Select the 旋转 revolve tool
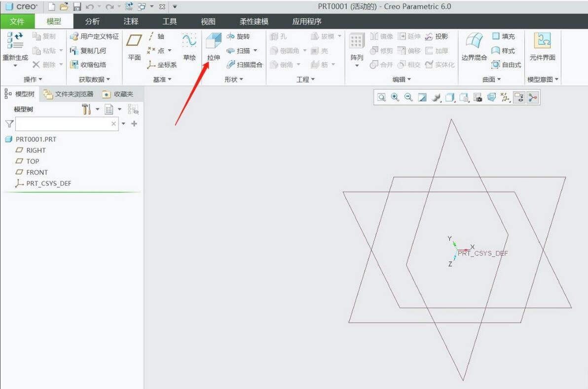This screenshot has width=588, height=389. (x=238, y=36)
